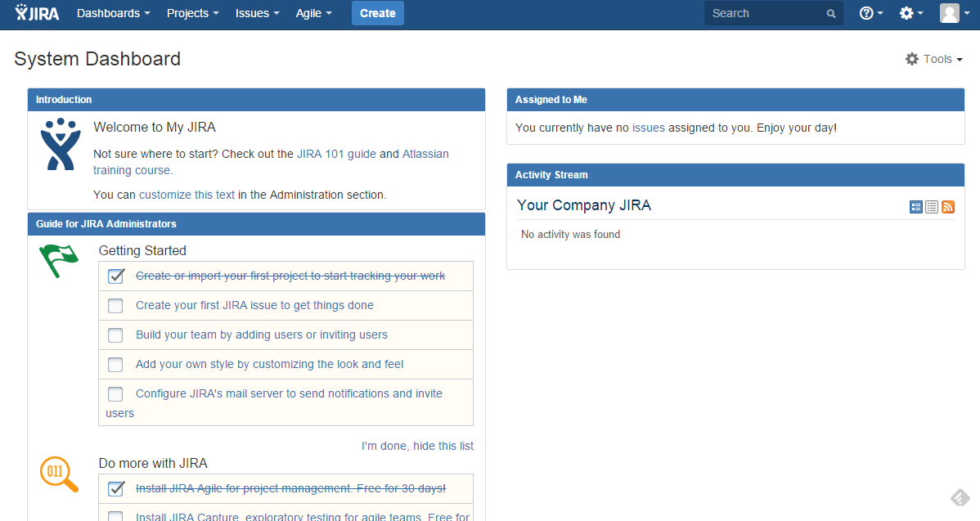Focus the Search input field
This screenshot has width=980, height=521.
click(765, 13)
